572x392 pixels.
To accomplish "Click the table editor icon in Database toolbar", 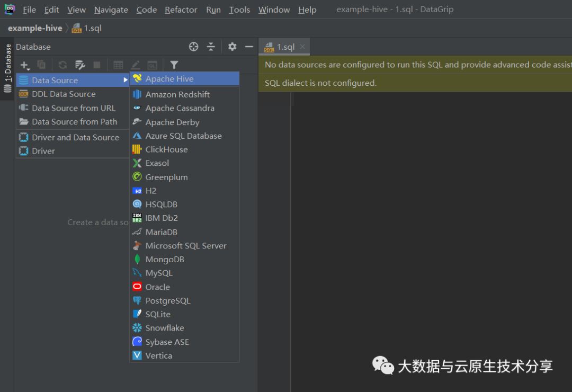I will click(x=118, y=65).
